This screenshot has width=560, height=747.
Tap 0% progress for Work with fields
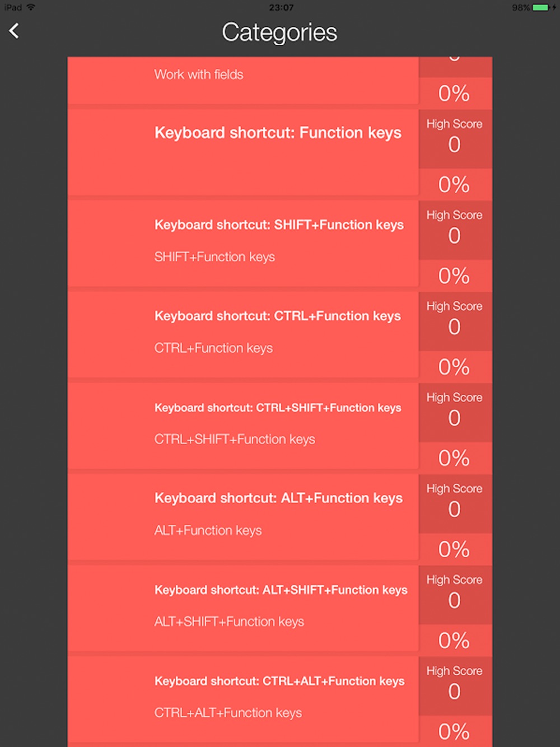click(x=455, y=94)
